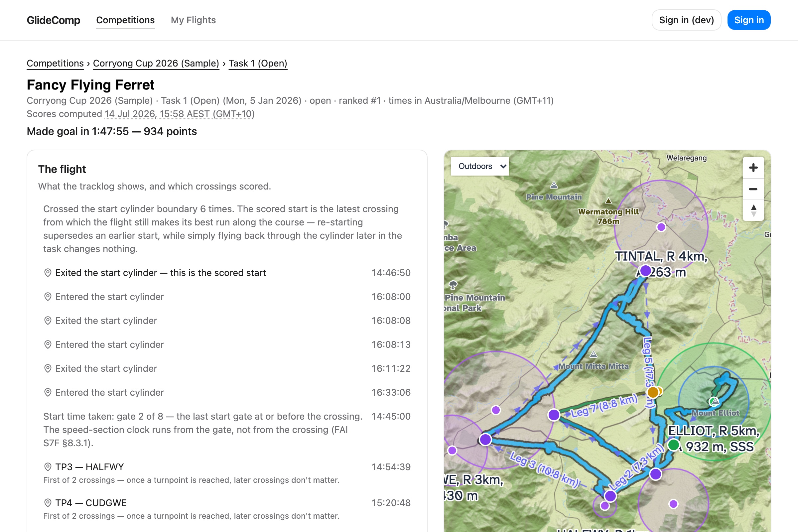Click pin icon next to TP4 — CUDGWE
This screenshot has height=532, width=798.
(48, 503)
